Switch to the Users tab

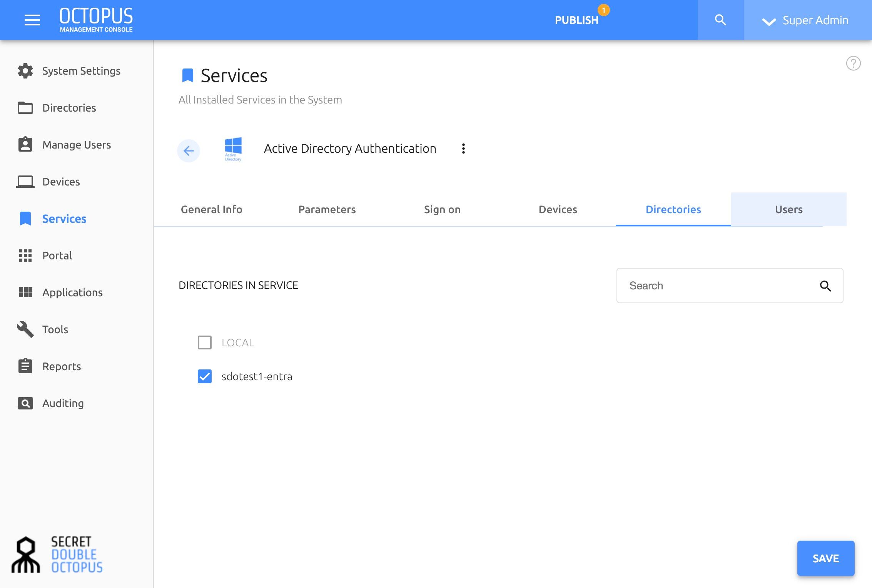789,209
